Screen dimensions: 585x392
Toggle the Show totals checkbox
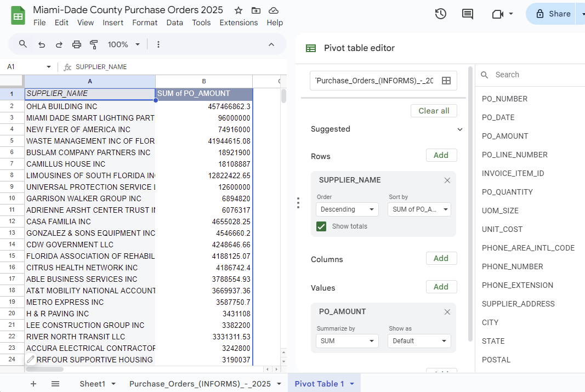tap(321, 226)
